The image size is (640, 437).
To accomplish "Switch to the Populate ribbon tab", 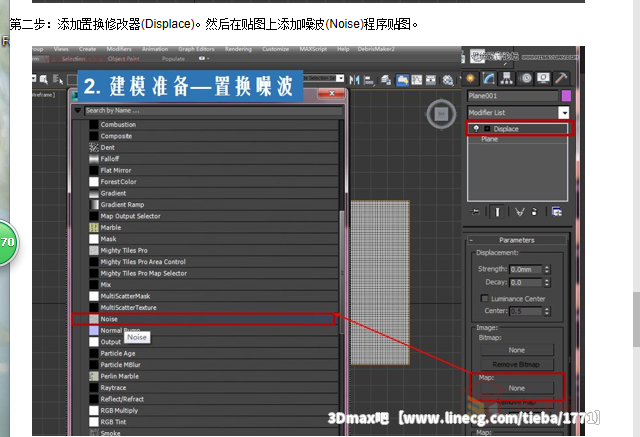I will coord(173,59).
